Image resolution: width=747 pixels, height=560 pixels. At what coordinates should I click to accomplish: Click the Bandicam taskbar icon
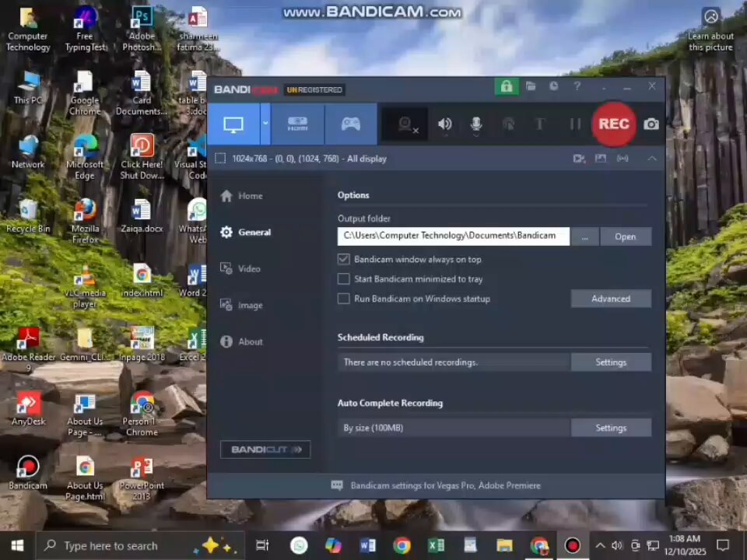coord(572,546)
